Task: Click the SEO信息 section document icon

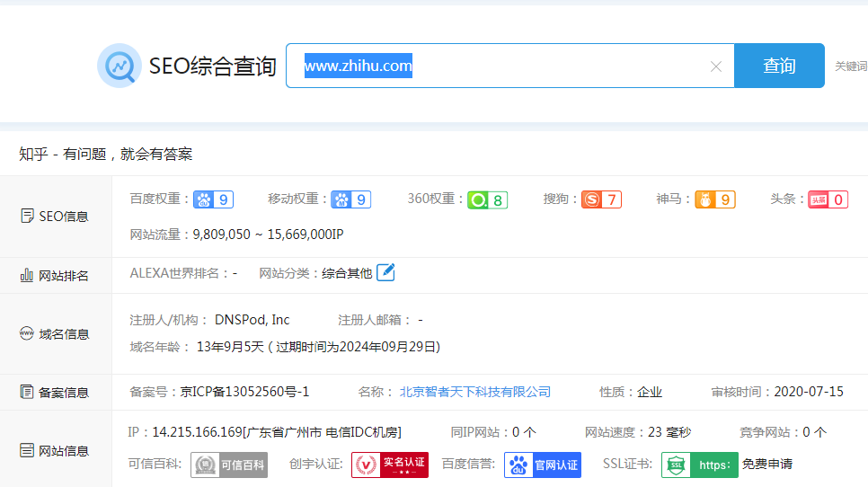Action: tap(27, 216)
